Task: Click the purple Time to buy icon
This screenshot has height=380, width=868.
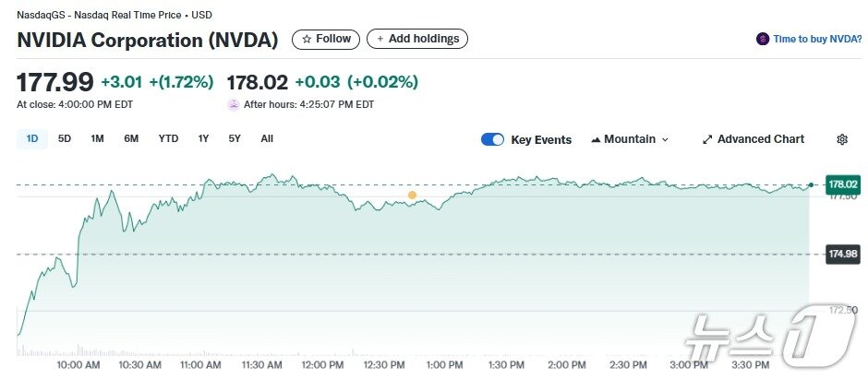Action: (x=763, y=40)
